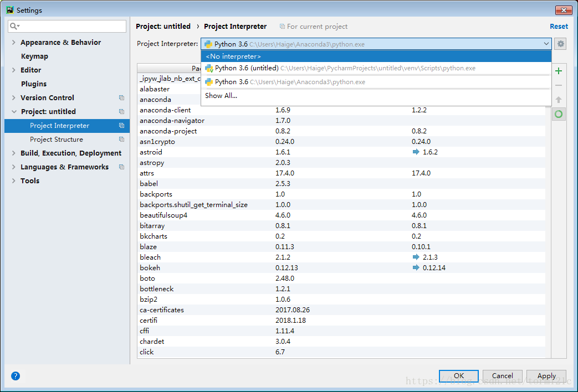Open the Project Interpreter dropdown arrow
Image resolution: width=578 pixels, height=392 pixels.
[x=546, y=44]
